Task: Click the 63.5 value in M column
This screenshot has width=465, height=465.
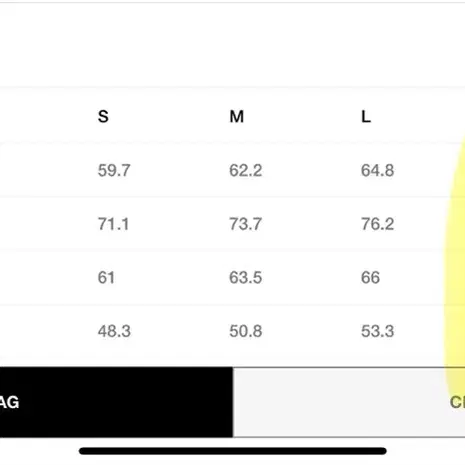Action: (x=246, y=277)
